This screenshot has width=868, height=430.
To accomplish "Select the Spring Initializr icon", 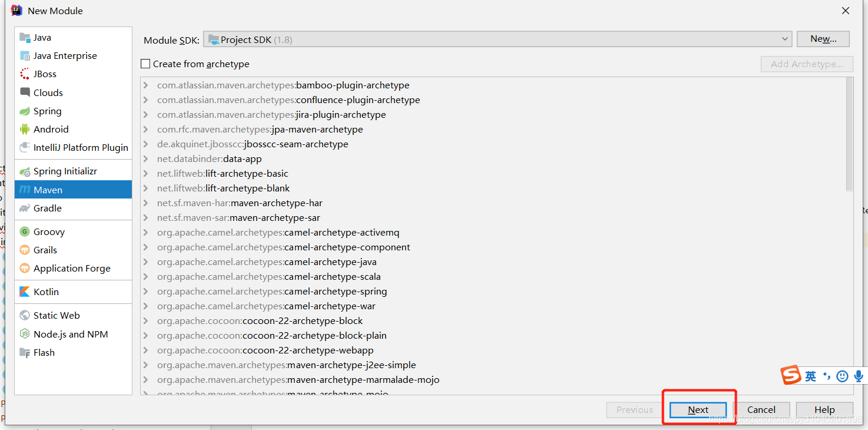I will pyautogui.click(x=25, y=171).
